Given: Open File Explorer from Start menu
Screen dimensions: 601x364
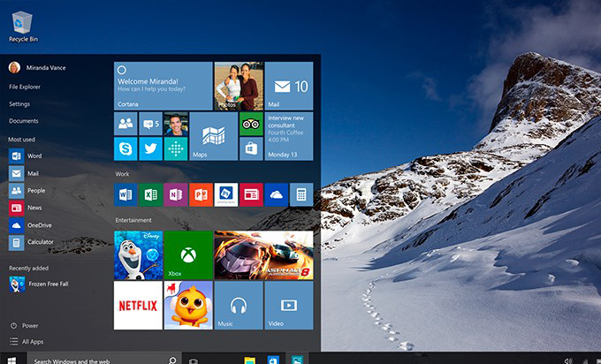Looking at the screenshot, I should [x=25, y=87].
